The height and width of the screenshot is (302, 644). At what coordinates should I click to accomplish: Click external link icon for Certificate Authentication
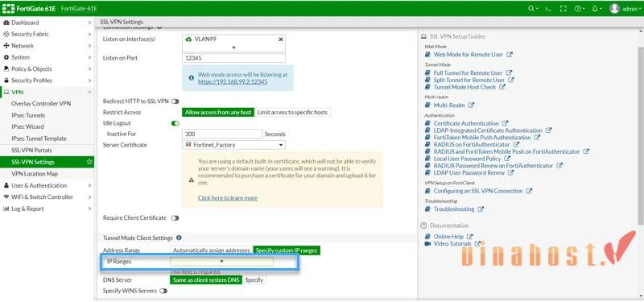click(x=506, y=123)
